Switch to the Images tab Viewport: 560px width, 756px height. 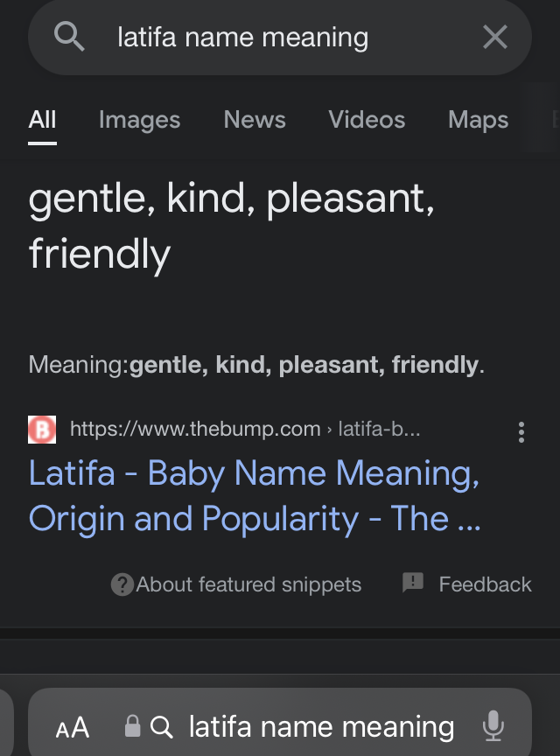pyautogui.click(x=139, y=120)
